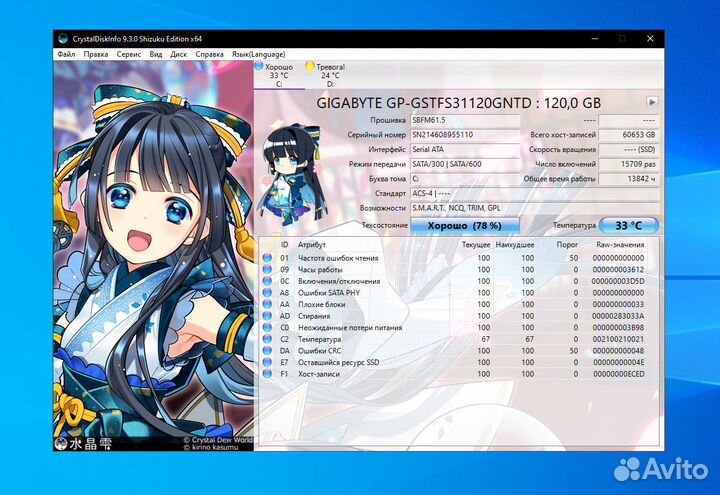Screen dimensions: 720x495
Task: Select attribute name Плохие блоки
Action: [x=321, y=304]
